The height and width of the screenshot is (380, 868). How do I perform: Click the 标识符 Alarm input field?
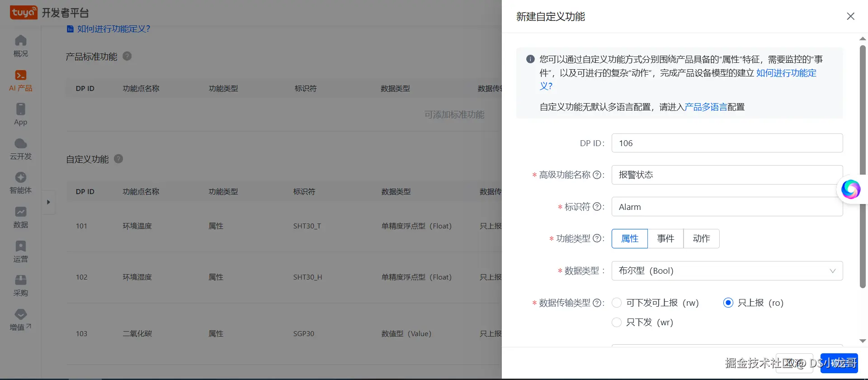click(727, 207)
